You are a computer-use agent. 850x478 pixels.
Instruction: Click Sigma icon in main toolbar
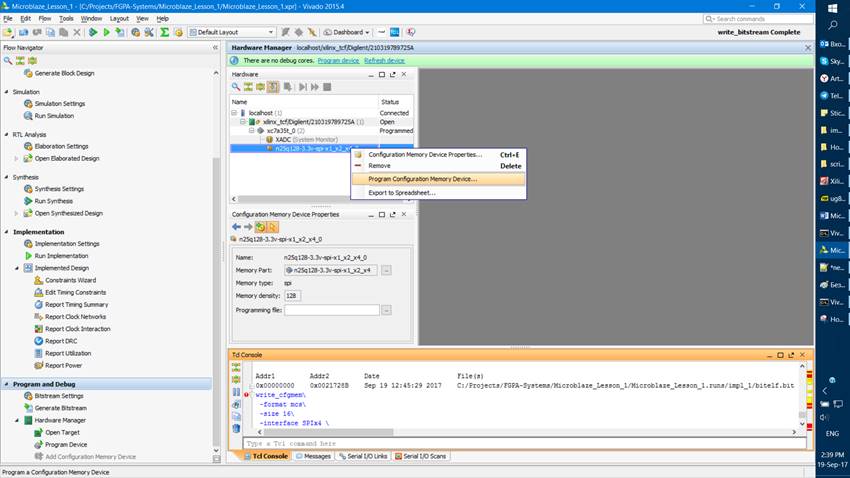165,32
